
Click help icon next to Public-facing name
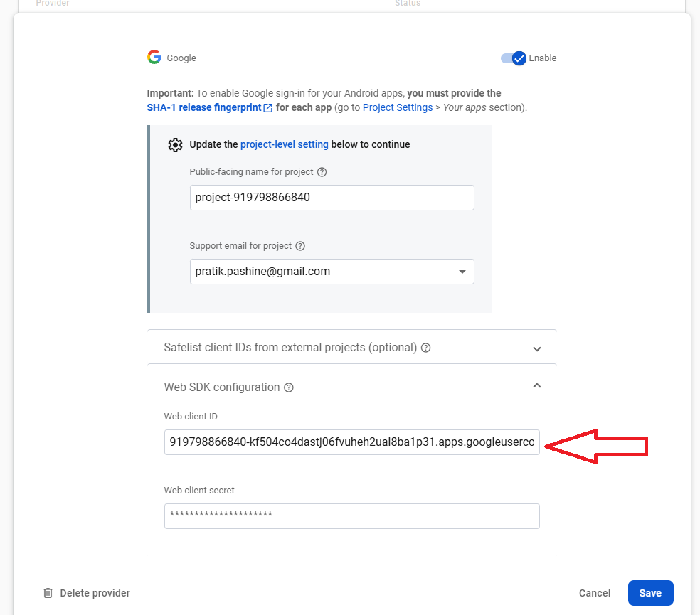pyautogui.click(x=322, y=172)
